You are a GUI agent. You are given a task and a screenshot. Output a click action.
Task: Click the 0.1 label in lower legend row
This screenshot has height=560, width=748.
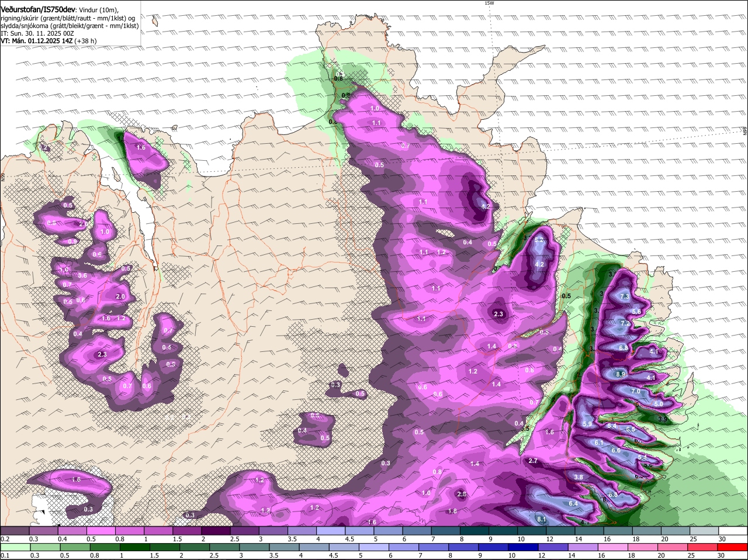5,555
